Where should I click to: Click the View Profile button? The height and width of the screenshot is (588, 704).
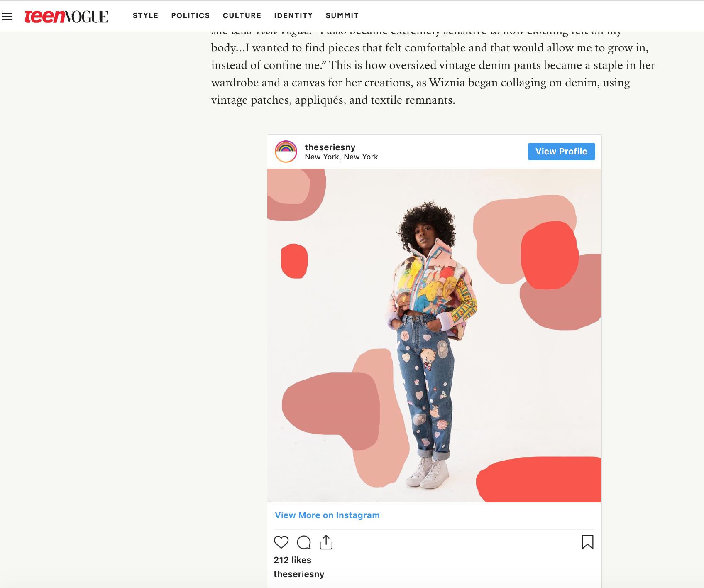(x=561, y=152)
